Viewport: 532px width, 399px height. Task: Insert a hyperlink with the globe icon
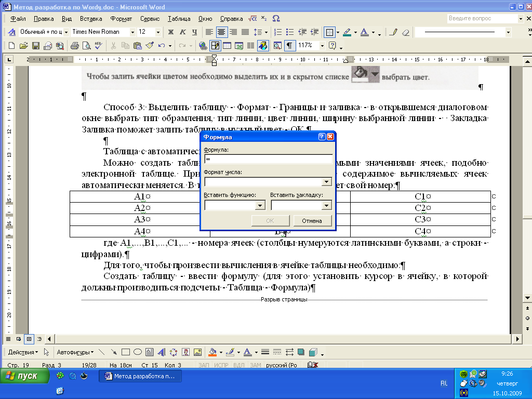click(x=203, y=46)
